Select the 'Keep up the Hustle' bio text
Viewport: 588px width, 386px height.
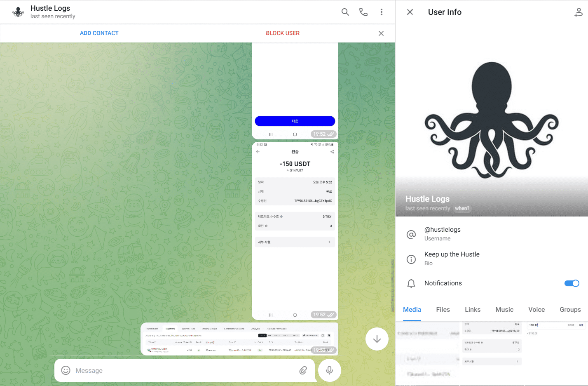452,254
